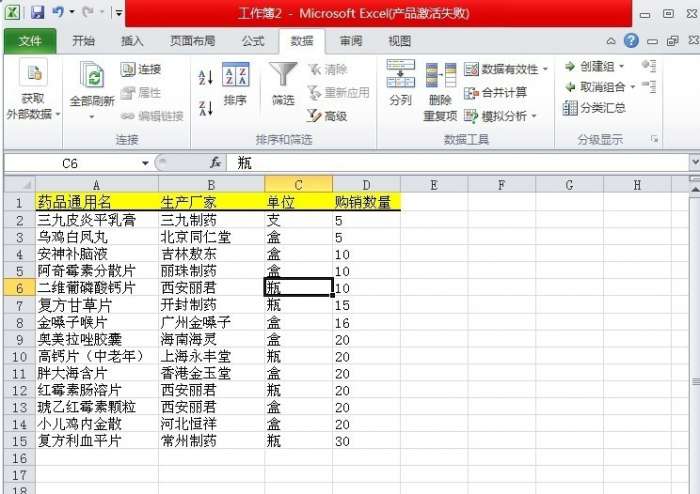Sort ascending with A-Z icon
This screenshot has width=700, height=494.
click(205, 77)
